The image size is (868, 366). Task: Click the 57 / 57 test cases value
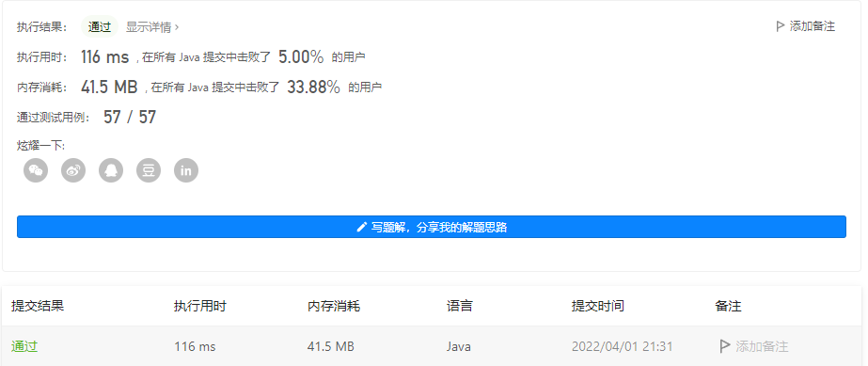130,117
